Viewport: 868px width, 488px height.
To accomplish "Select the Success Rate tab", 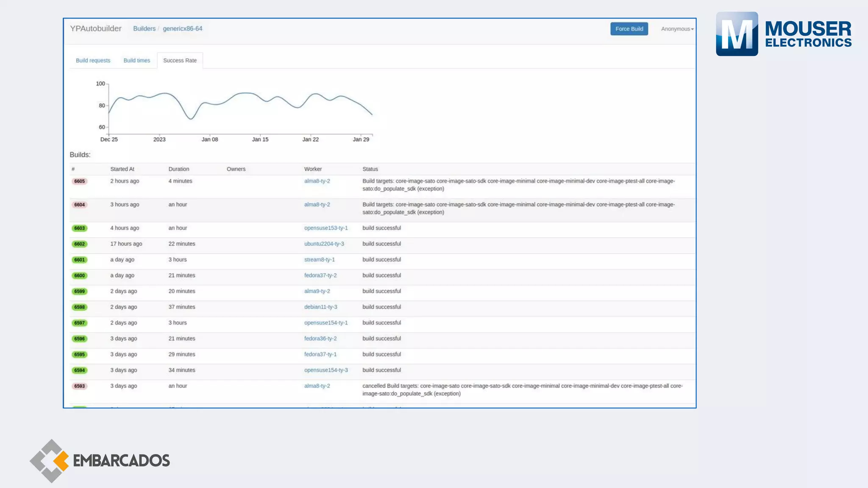I will click(180, 61).
